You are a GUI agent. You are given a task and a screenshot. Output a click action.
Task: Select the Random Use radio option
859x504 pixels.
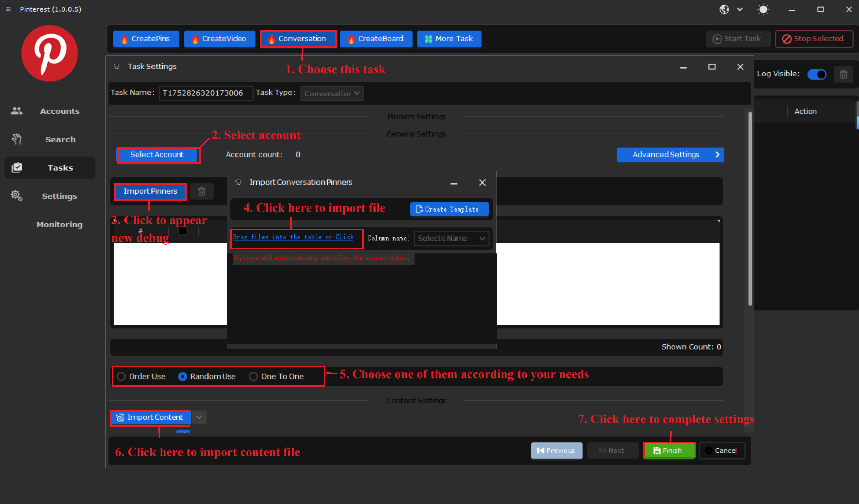[x=207, y=376]
